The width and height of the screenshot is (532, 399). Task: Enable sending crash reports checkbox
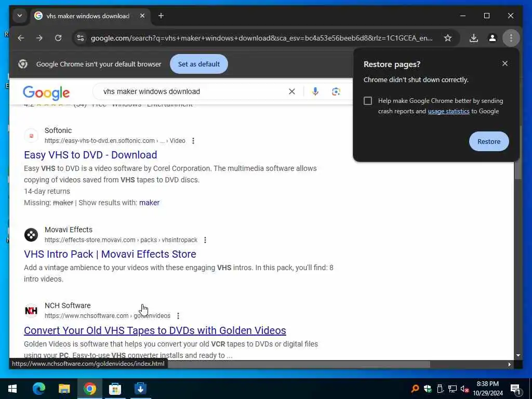coord(368,101)
